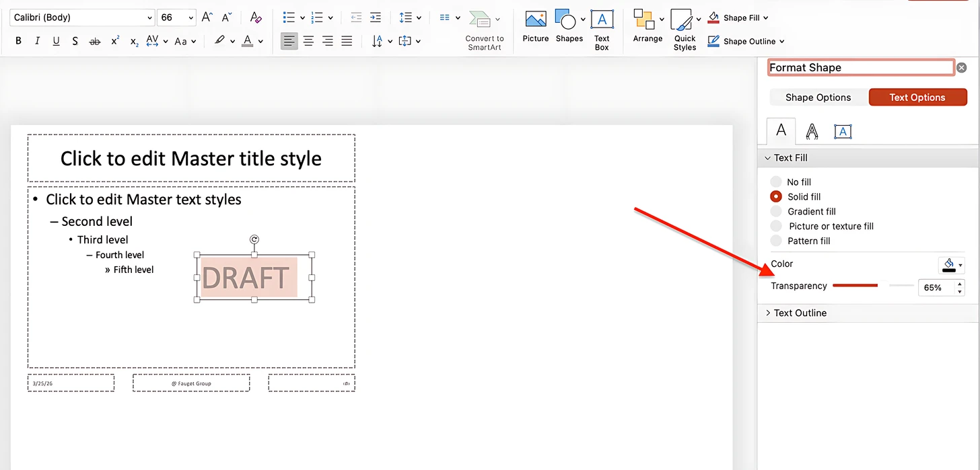Click the Bold formatting icon

pyautogui.click(x=19, y=41)
